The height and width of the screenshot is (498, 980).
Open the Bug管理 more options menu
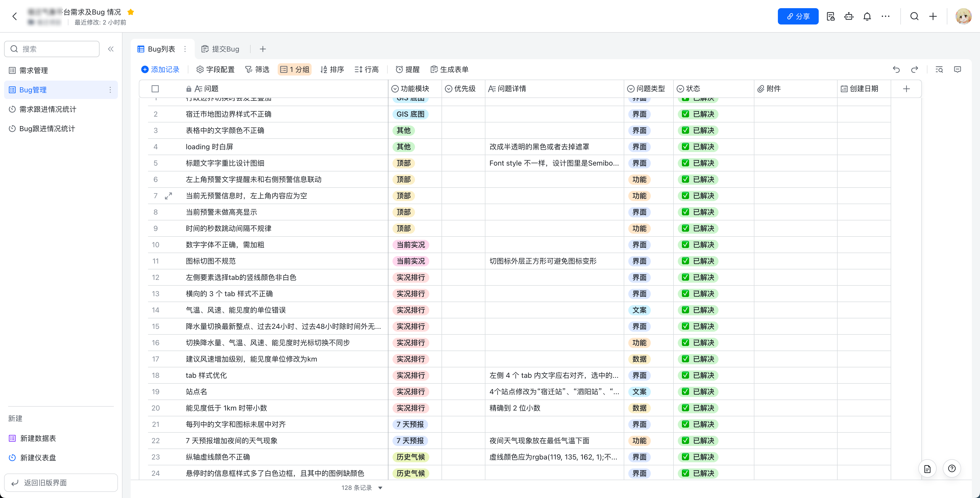coord(110,90)
